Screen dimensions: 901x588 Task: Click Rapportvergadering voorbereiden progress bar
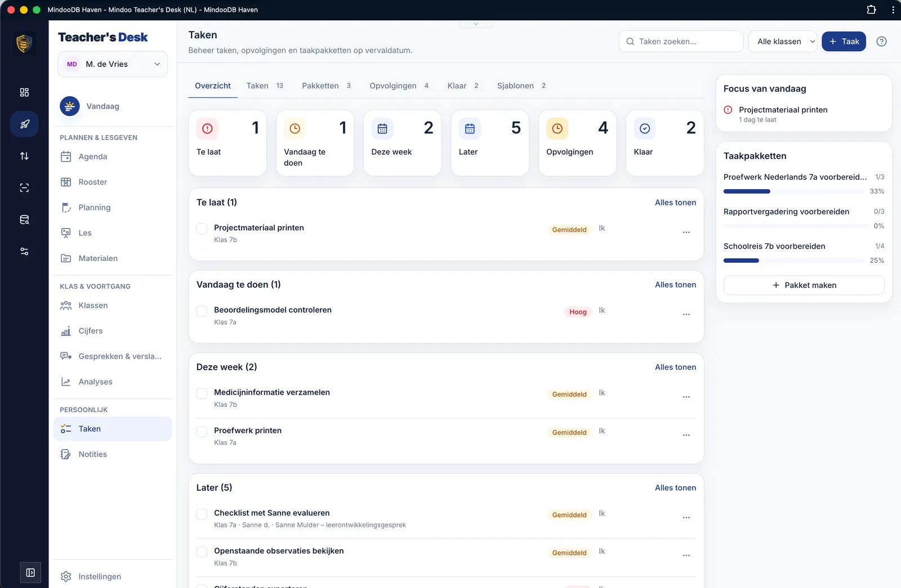pyautogui.click(x=796, y=226)
